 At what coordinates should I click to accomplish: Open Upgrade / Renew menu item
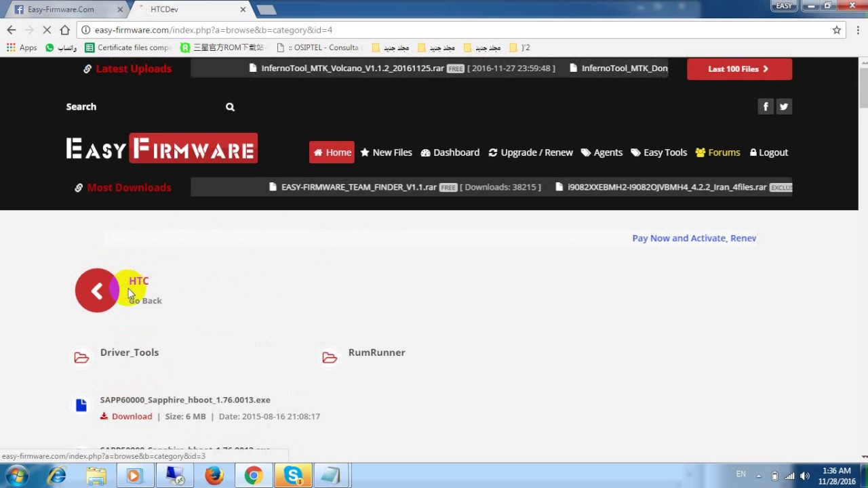[530, 152]
